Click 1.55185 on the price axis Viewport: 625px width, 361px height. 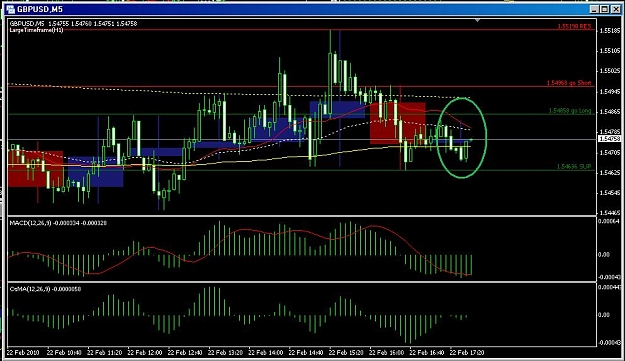pos(610,30)
